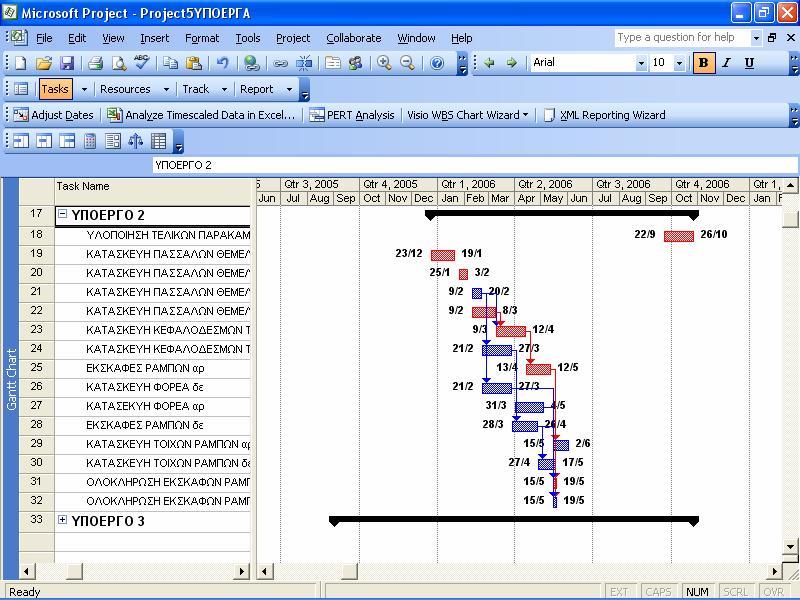Open the font name dropdown
Image resolution: width=800 pixels, height=600 pixels.
[x=641, y=63]
